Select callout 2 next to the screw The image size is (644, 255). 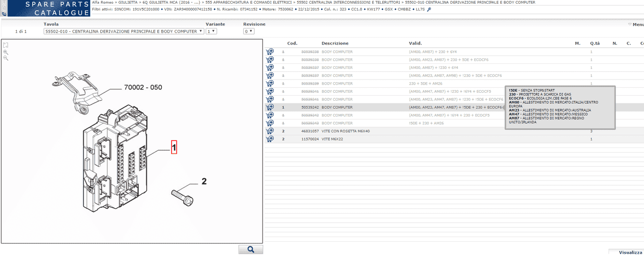pyautogui.click(x=204, y=181)
